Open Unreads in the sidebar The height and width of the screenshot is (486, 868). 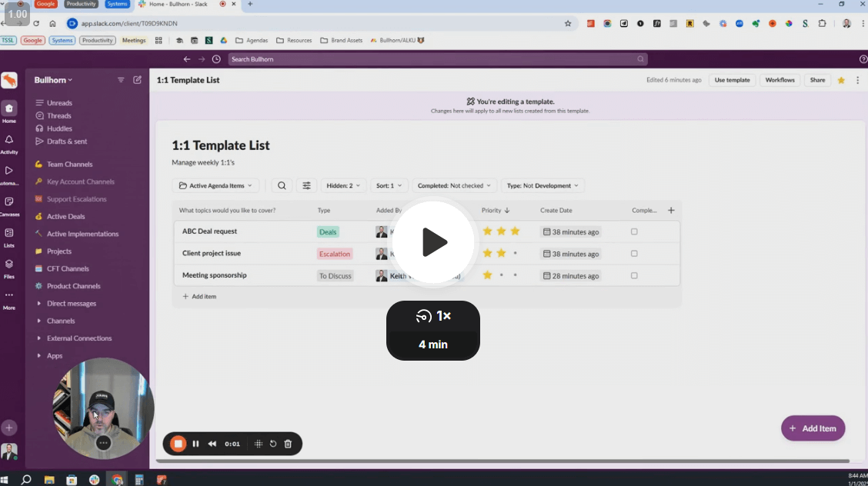tap(54, 103)
